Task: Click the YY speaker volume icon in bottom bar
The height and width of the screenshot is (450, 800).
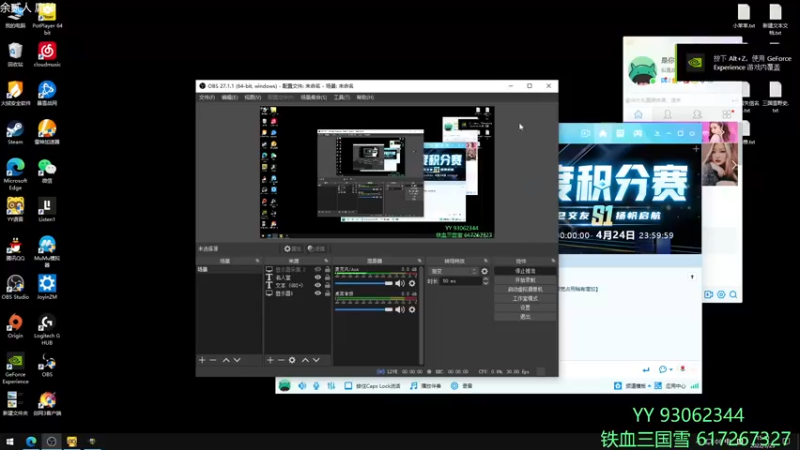Action: [302, 386]
